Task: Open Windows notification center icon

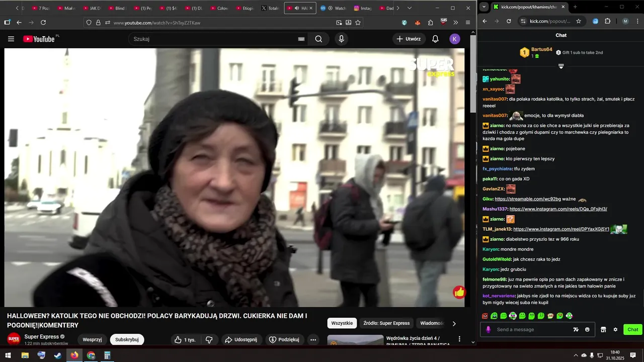Action: coord(633,355)
